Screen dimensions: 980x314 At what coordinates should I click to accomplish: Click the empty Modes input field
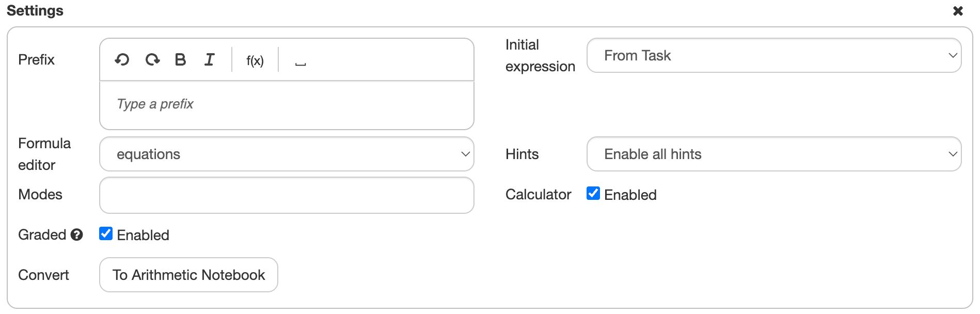click(287, 195)
